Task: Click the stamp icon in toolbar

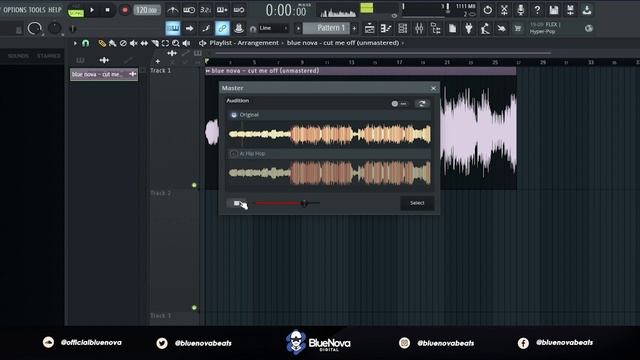Action: tap(239, 28)
